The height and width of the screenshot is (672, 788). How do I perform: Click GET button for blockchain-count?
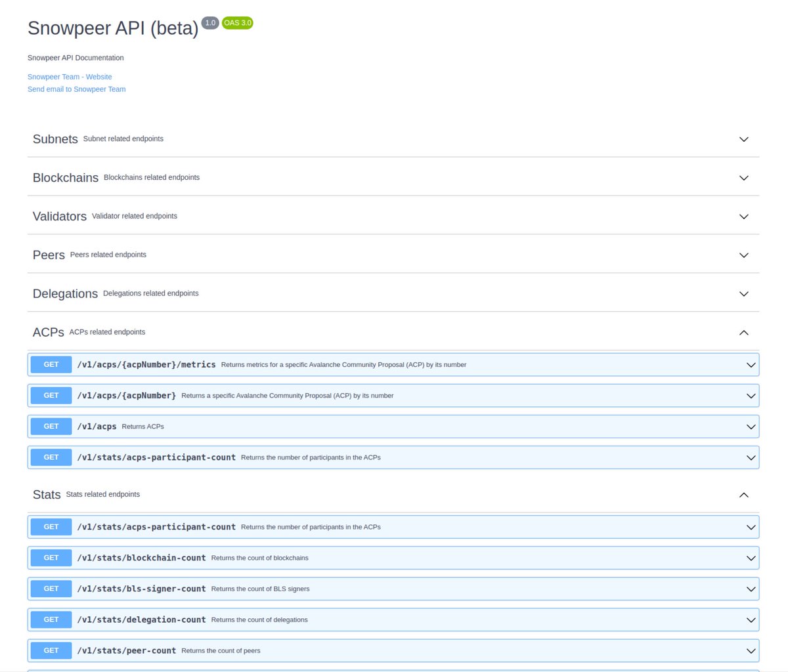coord(51,557)
